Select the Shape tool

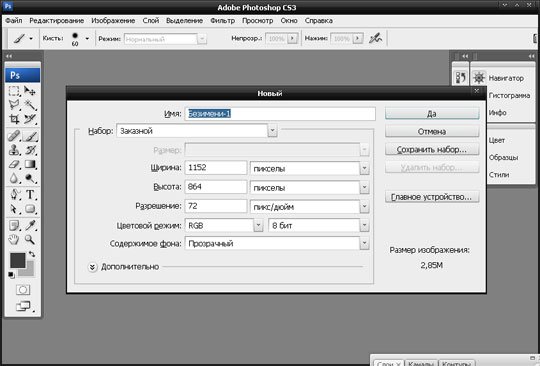(x=30, y=209)
